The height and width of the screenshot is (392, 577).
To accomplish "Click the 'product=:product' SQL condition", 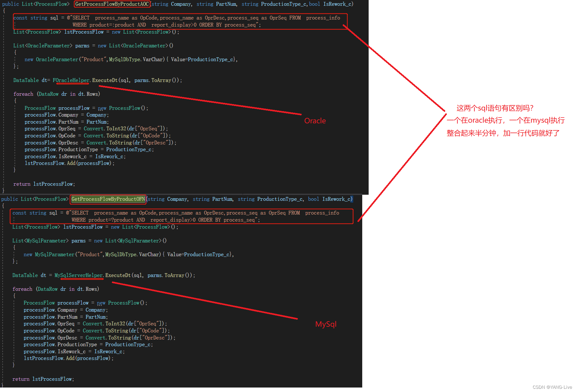I will tap(112, 25).
